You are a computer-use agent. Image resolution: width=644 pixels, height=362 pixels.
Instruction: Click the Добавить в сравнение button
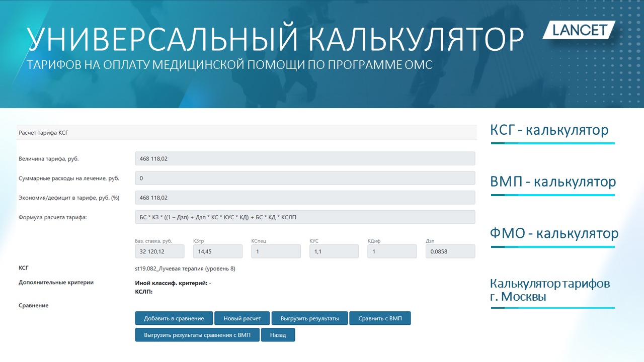point(174,318)
